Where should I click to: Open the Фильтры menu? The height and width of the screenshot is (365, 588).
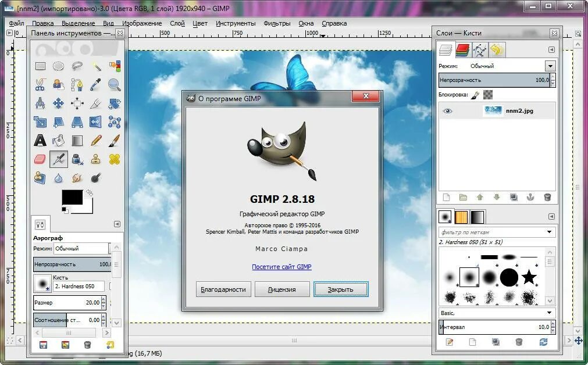pos(277,23)
